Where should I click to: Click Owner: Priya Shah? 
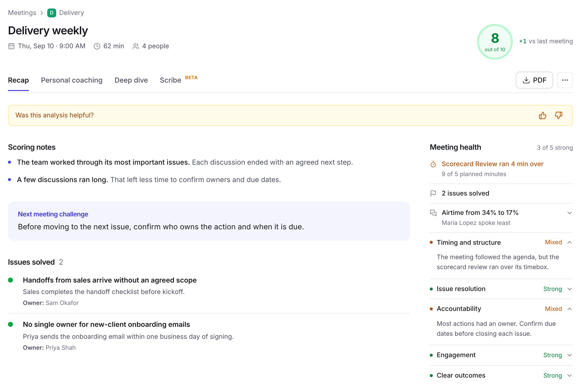(x=49, y=348)
